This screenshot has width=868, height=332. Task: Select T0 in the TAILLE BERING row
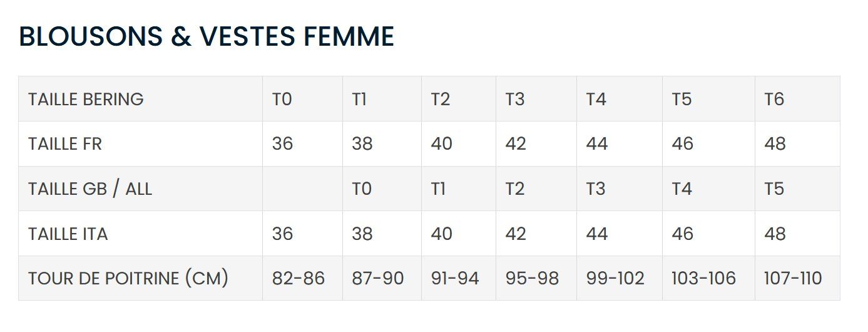click(282, 99)
